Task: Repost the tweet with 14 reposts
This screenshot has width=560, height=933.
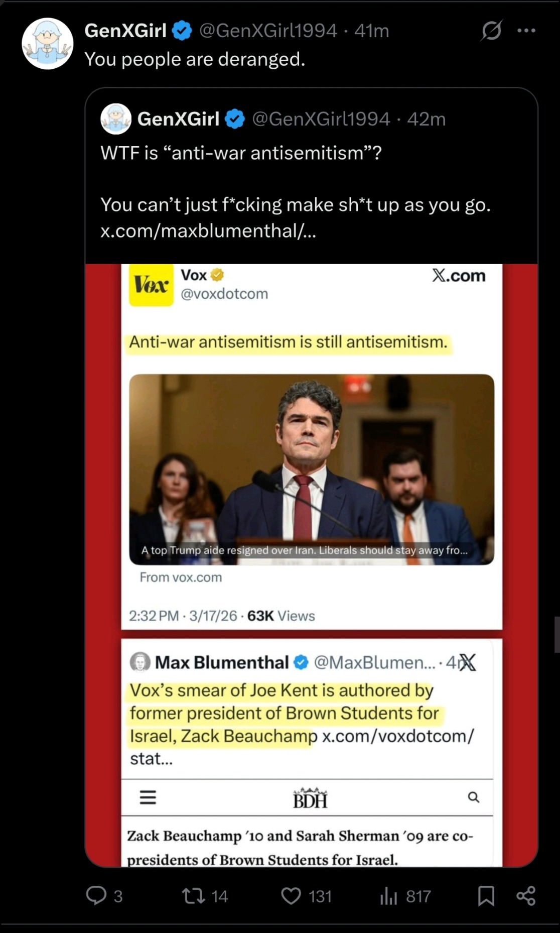Action: 205,895
